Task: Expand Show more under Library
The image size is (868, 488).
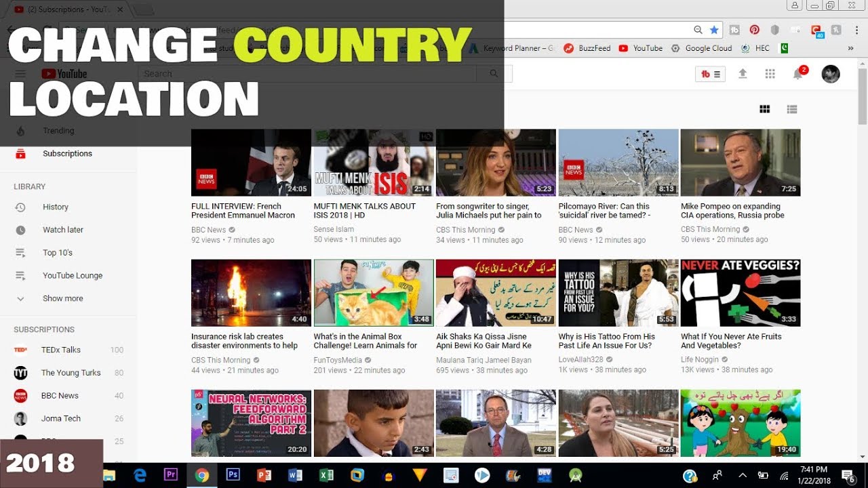Action: (68, 298)
